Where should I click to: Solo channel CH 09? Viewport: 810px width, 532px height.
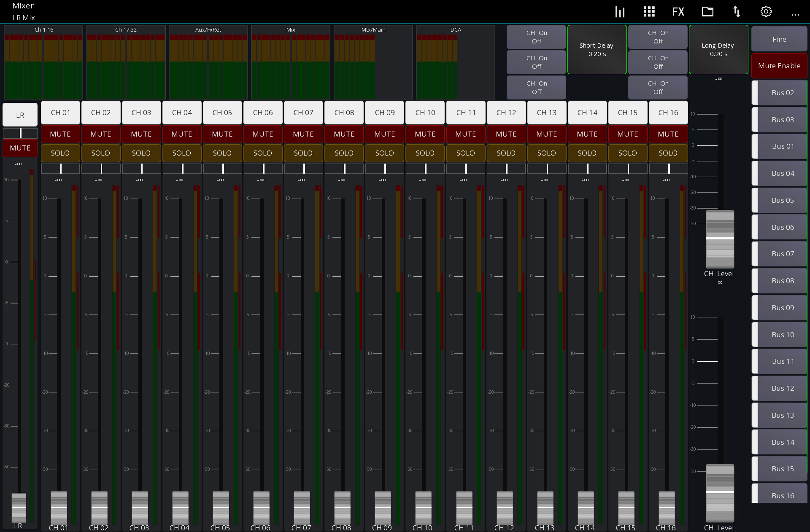[x=384, y=153]
